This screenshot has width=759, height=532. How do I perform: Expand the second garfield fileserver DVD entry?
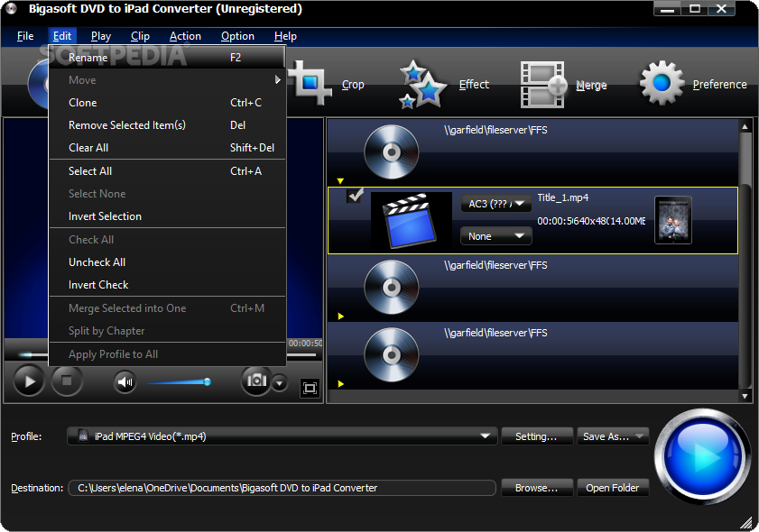pos(341,316)
